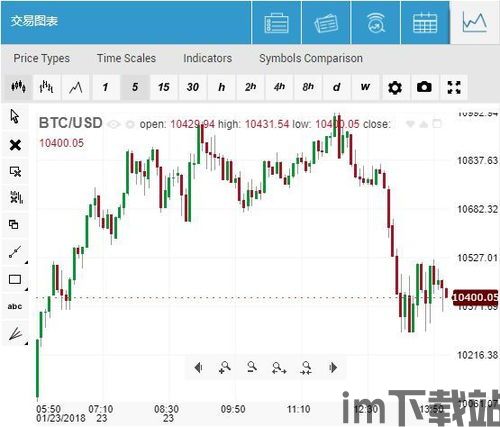Open the briefcase portfolio tab icon
This screenshot has width=500, height=427.
[x=276, y=23]
